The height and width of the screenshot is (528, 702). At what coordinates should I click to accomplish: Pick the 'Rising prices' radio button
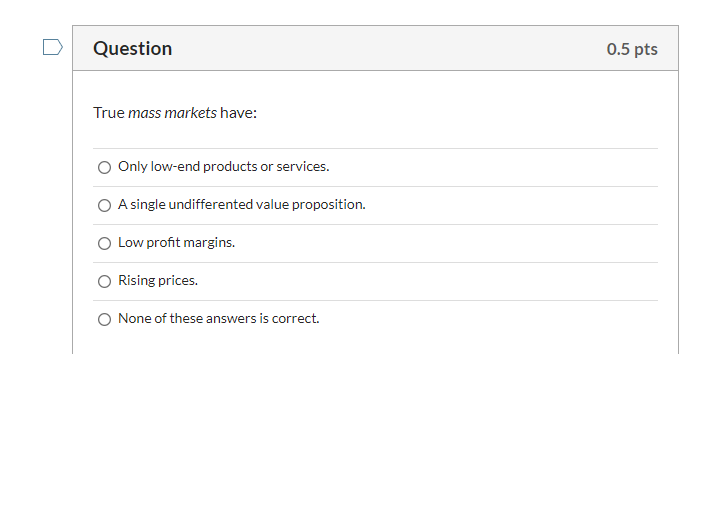coord(104,282)
